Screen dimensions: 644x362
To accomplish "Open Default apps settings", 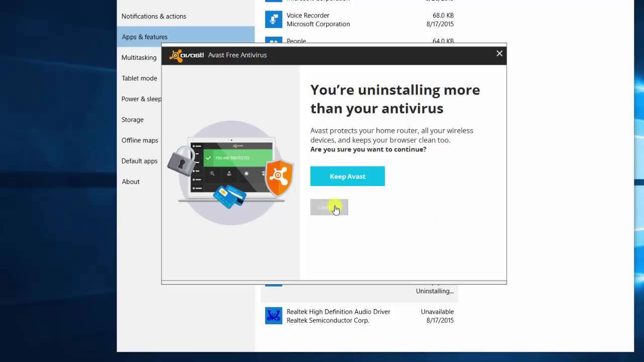I will pyautogui.click(x=139, y=161).
